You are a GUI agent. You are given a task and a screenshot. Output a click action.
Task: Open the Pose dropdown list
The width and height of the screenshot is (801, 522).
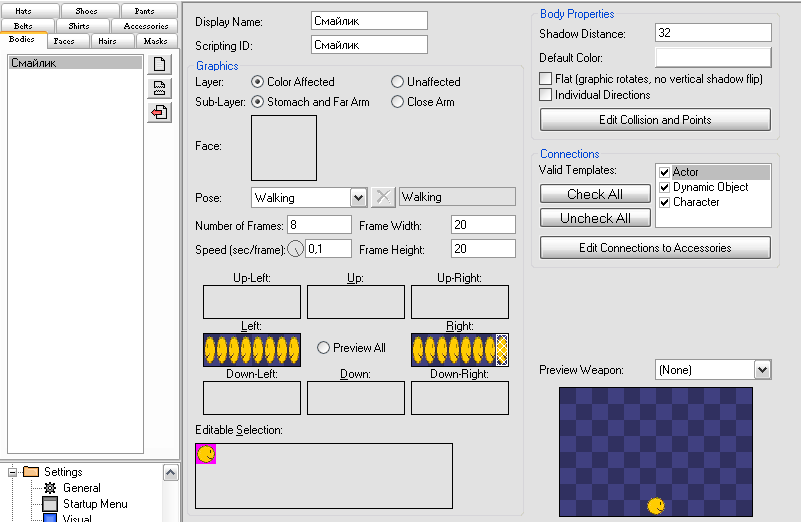359,198
